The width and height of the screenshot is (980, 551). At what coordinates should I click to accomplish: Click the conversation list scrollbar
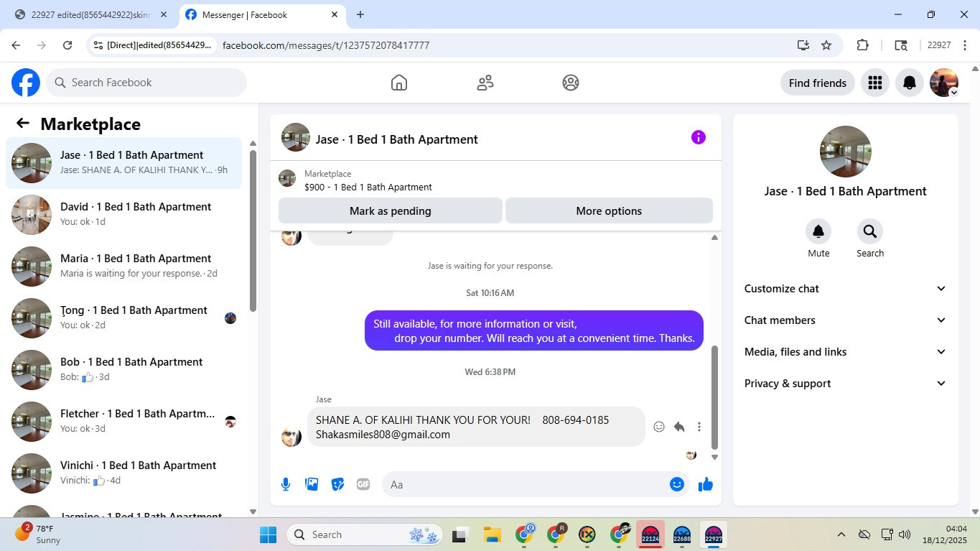253,230
